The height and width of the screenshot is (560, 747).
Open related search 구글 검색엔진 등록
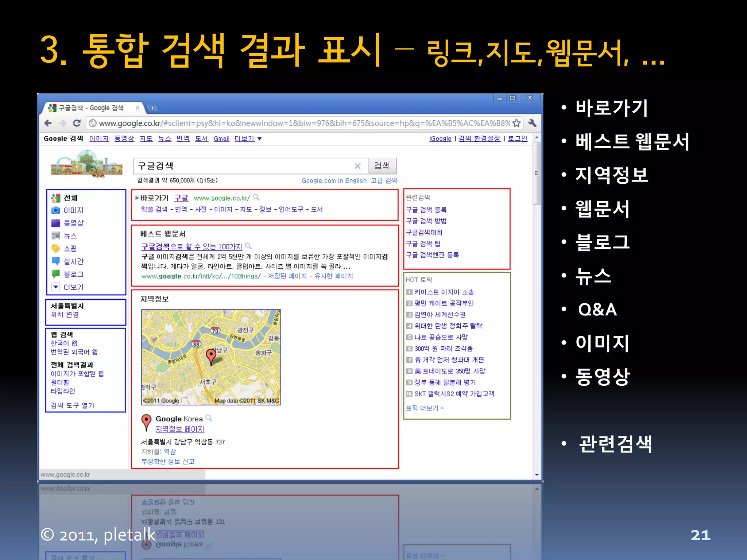(433, 255)
